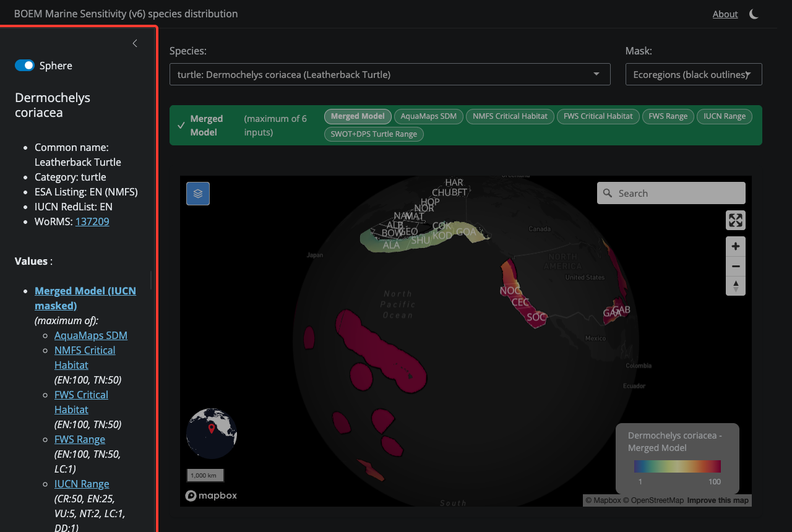
Task: Click the 1,000 km scale bar
Action: click(x=205, y=475)
